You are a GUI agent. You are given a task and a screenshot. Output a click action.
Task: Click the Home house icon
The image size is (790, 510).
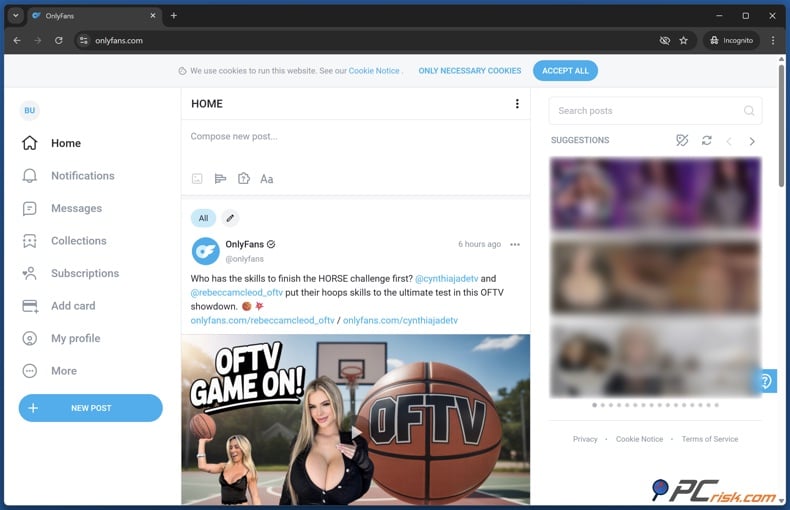coord(30,143)
